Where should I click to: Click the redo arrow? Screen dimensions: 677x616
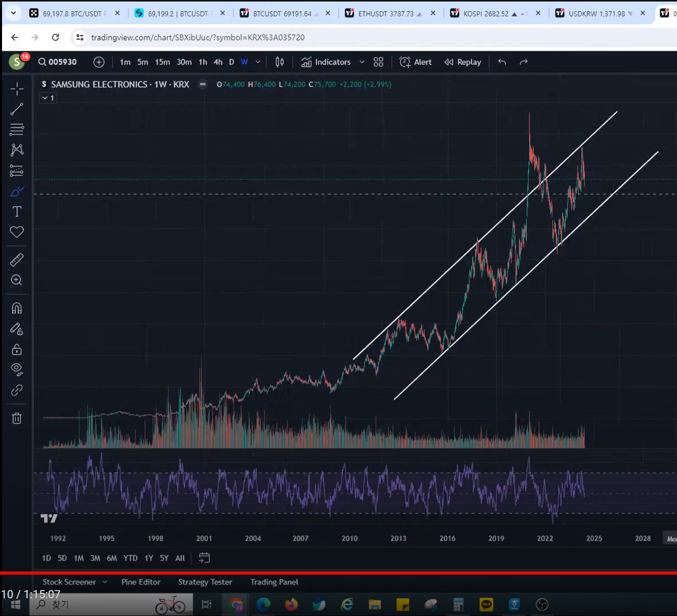pos(524,62)
